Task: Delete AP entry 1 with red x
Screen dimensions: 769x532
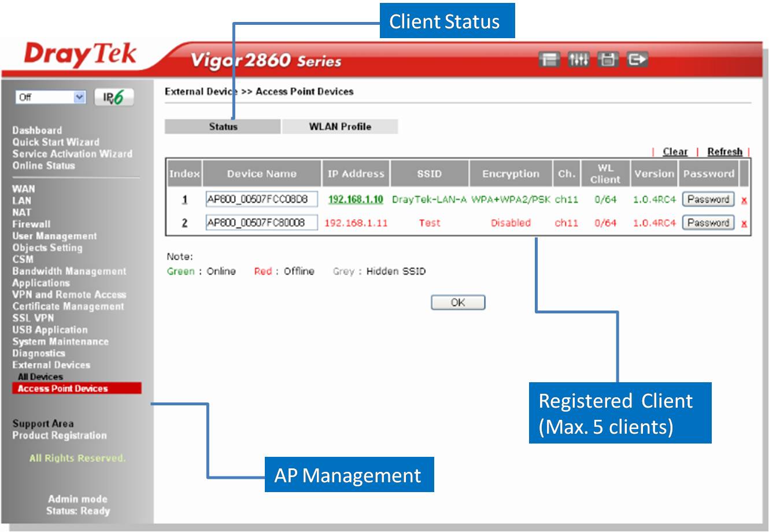Action: (744, 200)
